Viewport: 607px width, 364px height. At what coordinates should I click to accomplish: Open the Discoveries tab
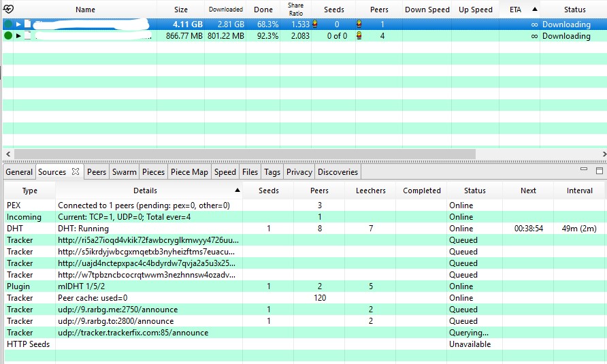[x=338, y=172]
